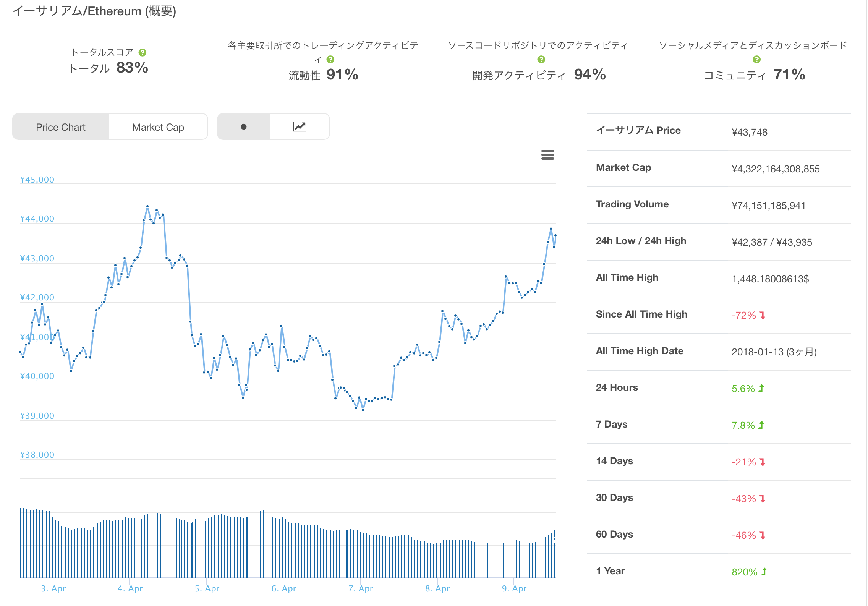Click the 3. Apr date label
Screen dimensions: 868x606
coord(53,588)
